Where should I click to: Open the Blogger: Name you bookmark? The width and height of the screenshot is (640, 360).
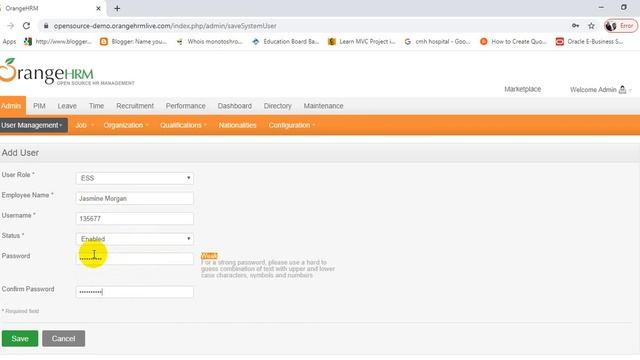(133, 42)
